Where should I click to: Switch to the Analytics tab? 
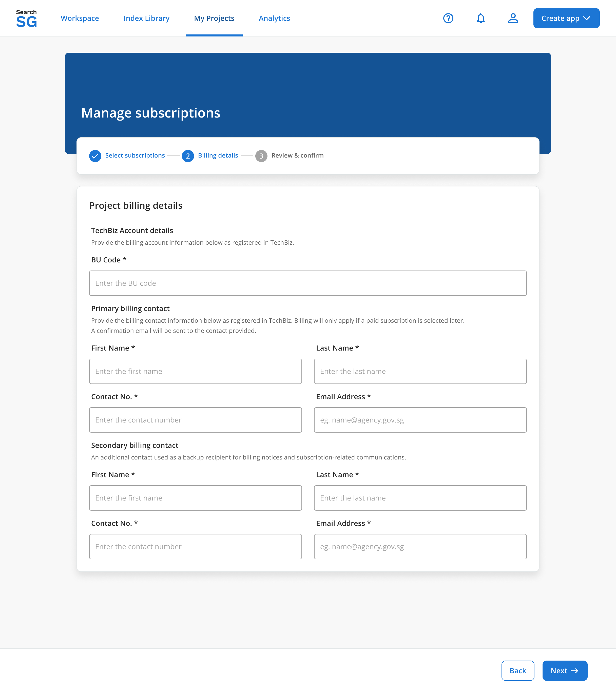(x=274, y=18)
